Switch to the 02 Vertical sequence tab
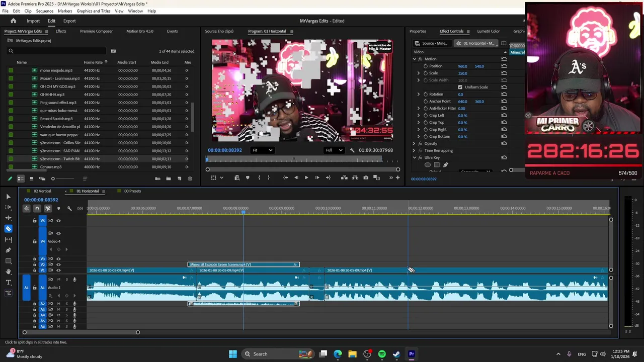 42,191
